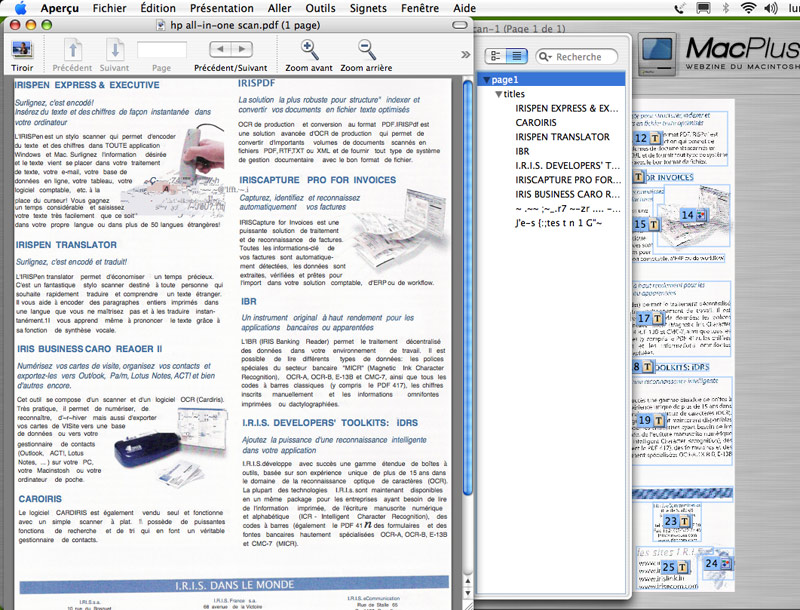Select IRIS BUSINESS CARO R... entry
800x610 pixels.
(x=567, y=194)
